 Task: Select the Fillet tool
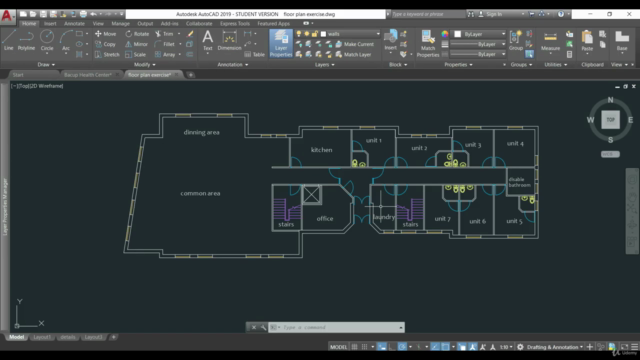[165, 44]
